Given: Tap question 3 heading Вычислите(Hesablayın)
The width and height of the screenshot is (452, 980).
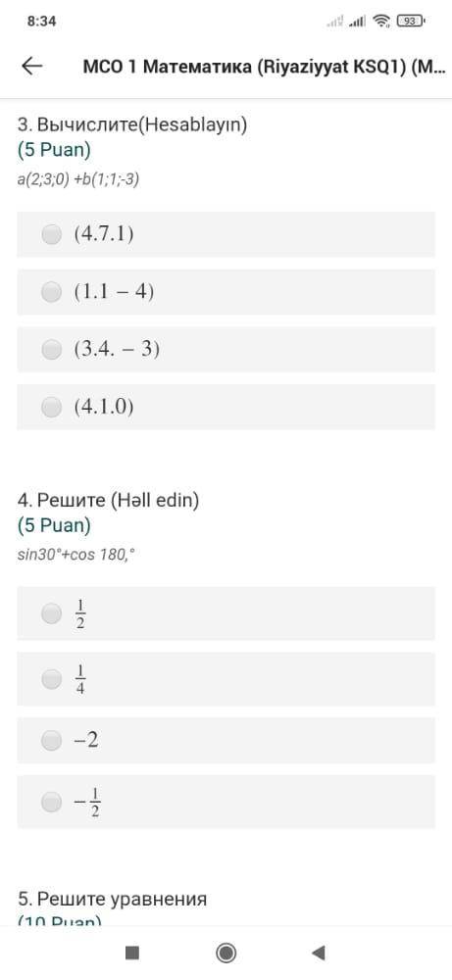Looking at the screenshot, I should [x=132, y=125].
